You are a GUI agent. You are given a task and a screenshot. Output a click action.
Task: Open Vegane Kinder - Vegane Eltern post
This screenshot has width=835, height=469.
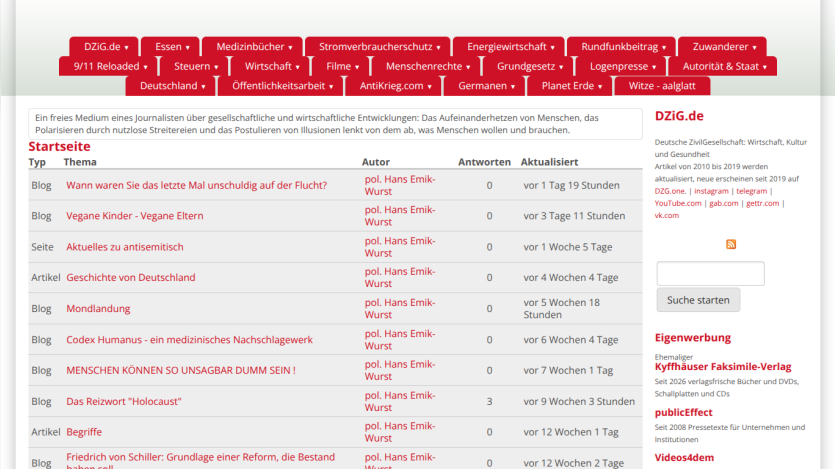[135, 216]
